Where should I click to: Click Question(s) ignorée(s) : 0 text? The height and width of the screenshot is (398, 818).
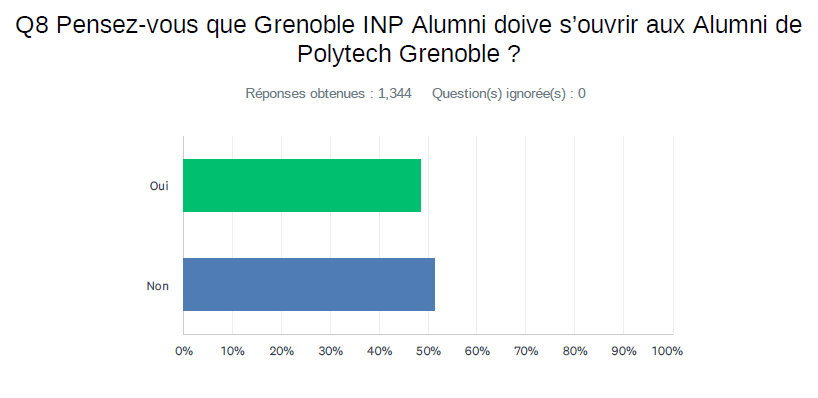click(509, 94)
